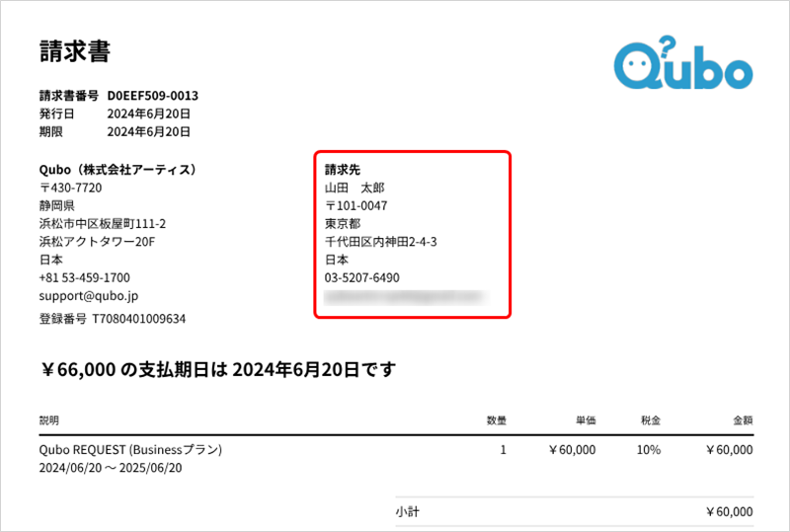Viewport: 790px width, 532px height.
Task: Click the 静岡県 address line
Action: click(57, 205)
